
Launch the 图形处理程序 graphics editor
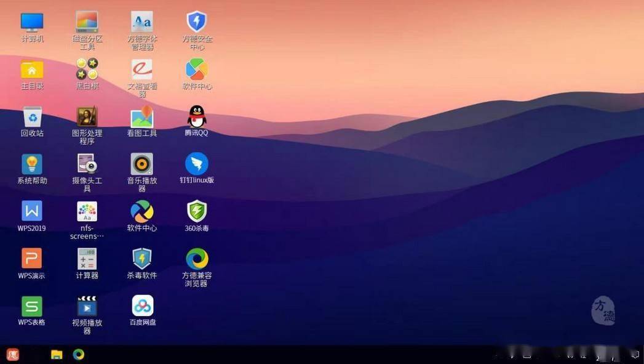pos(87,117)
